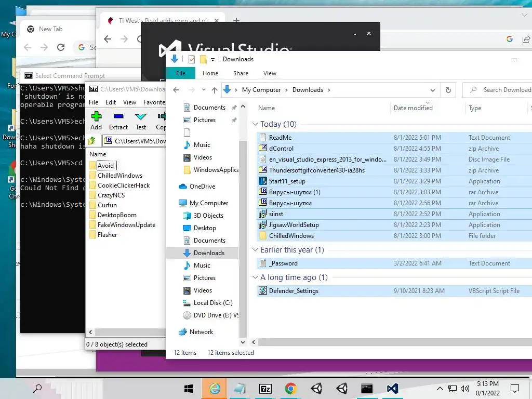This screenshot has height=399, width=532.
Task: Open Internet Explorer from the taskbar
Action: pyautogui.click(x=215, y=389)
